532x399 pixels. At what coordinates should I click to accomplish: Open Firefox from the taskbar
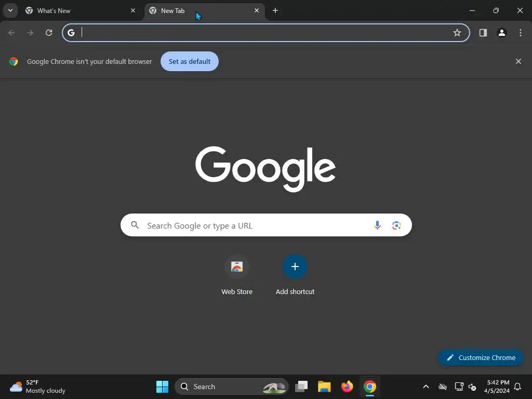(x=347, y=387)
